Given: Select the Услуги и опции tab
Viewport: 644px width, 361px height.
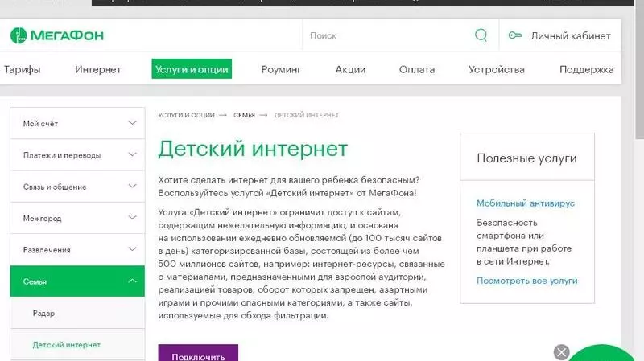Looking at the screenshot, I should (x=192, y=69).
